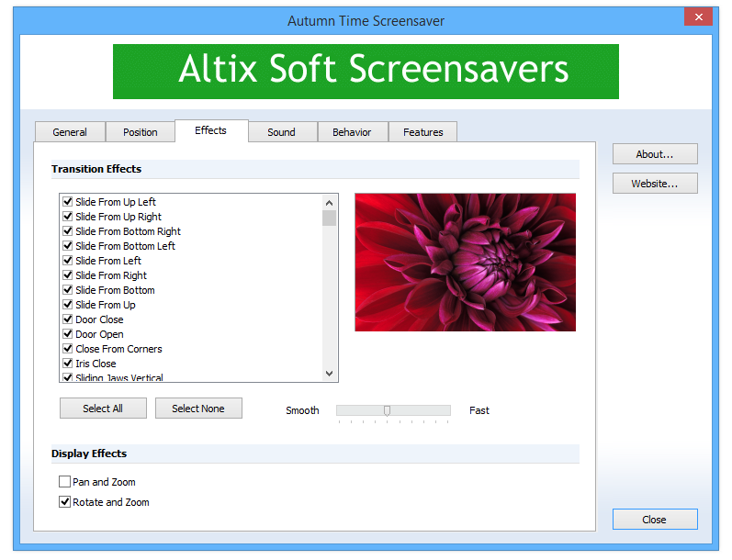Click the Display Effects heading

pyautogui.click(x=89, y=454)
